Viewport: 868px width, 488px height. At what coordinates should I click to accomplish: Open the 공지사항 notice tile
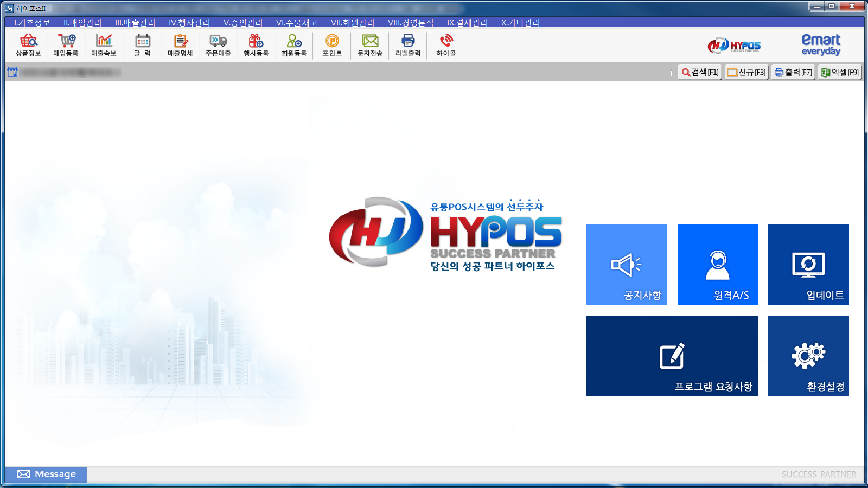[626, 265]
